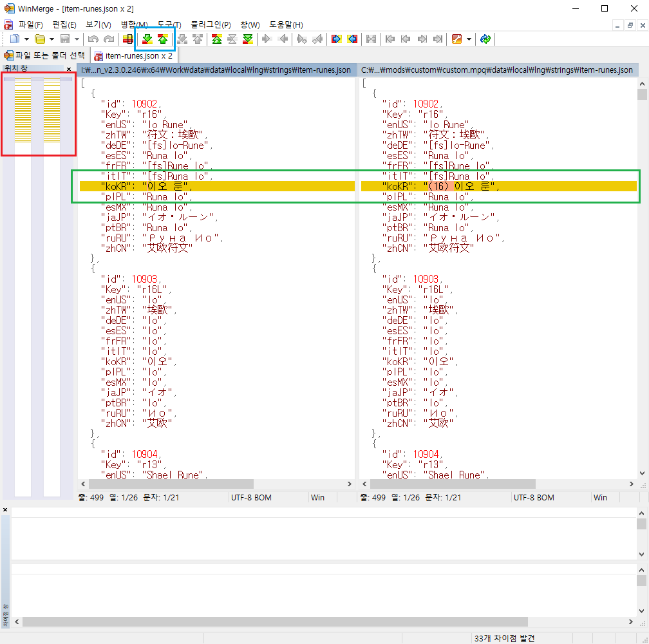Create a new blank comparison document
Viewport: 649px width, 644px height.
pyautogui.click(x=14, y=39)
